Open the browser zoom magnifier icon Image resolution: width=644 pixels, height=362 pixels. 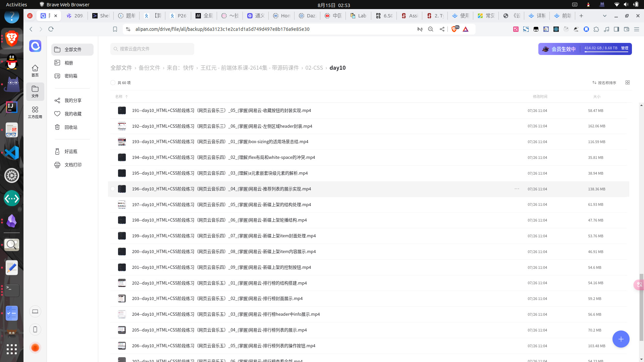pos(431,29)
